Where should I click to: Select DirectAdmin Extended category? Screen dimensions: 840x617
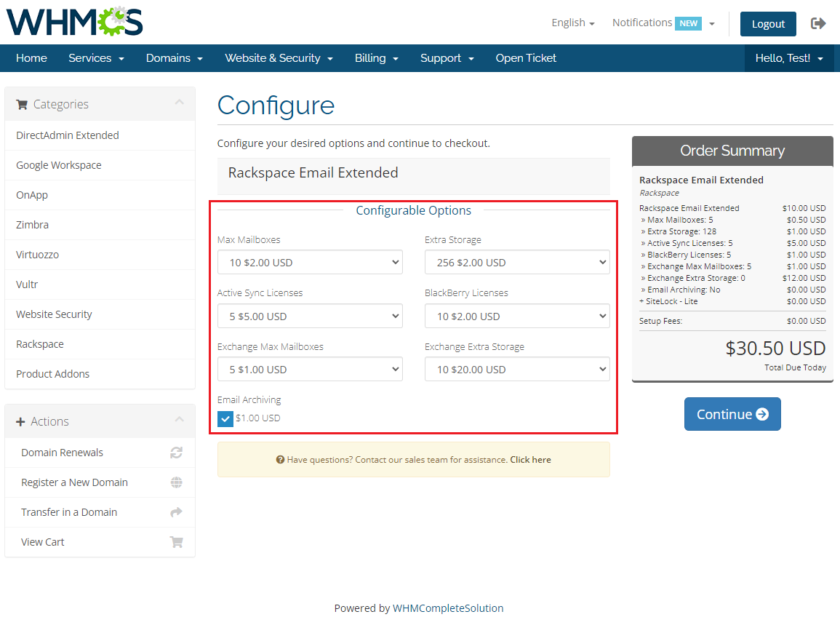coord(100,135)
